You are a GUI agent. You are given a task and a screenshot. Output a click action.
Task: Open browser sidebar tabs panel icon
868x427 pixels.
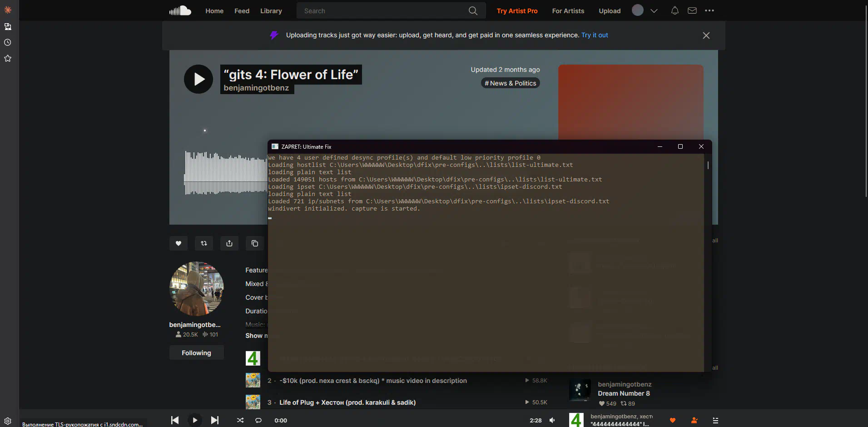[8, 26]
